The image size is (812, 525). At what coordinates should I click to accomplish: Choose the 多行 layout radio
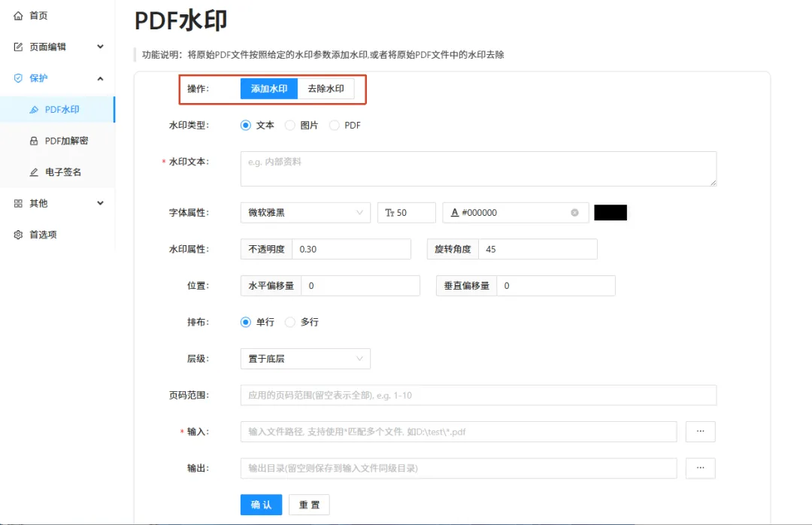coord(290,323)
